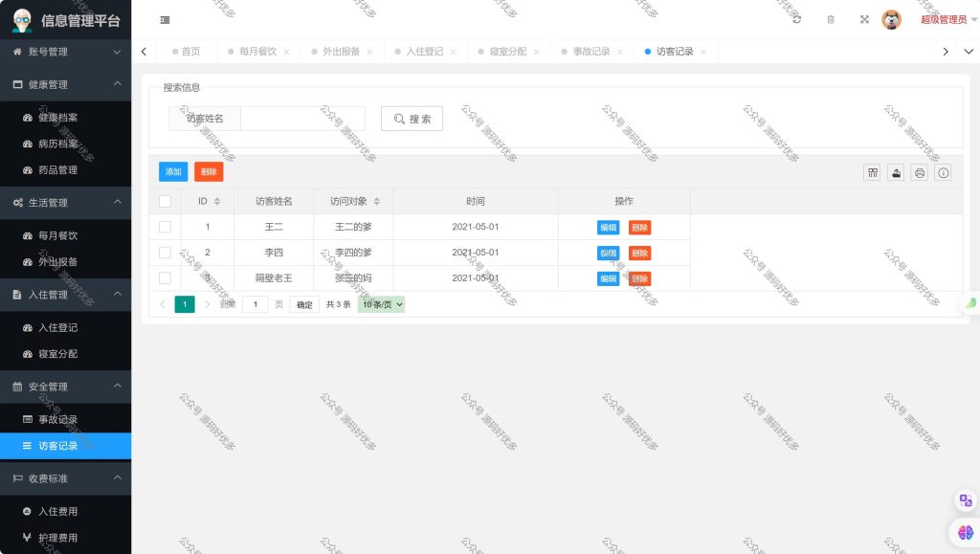The image size is (980, 554).
Task: Select page 1 in pagination
Action: pos(185,304)
